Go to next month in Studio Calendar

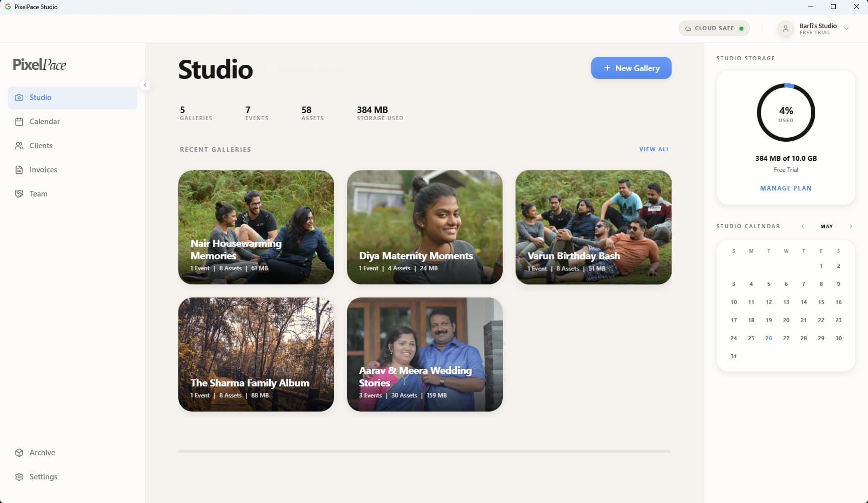[850, 226]
